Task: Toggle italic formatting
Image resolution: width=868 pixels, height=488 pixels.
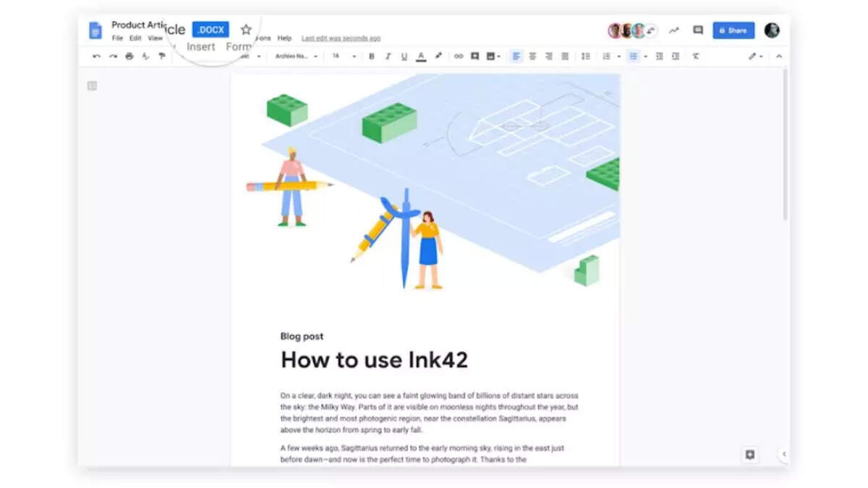Action: 388,56
